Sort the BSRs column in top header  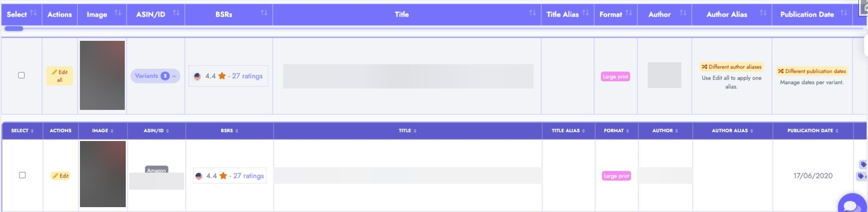(264, 13)
